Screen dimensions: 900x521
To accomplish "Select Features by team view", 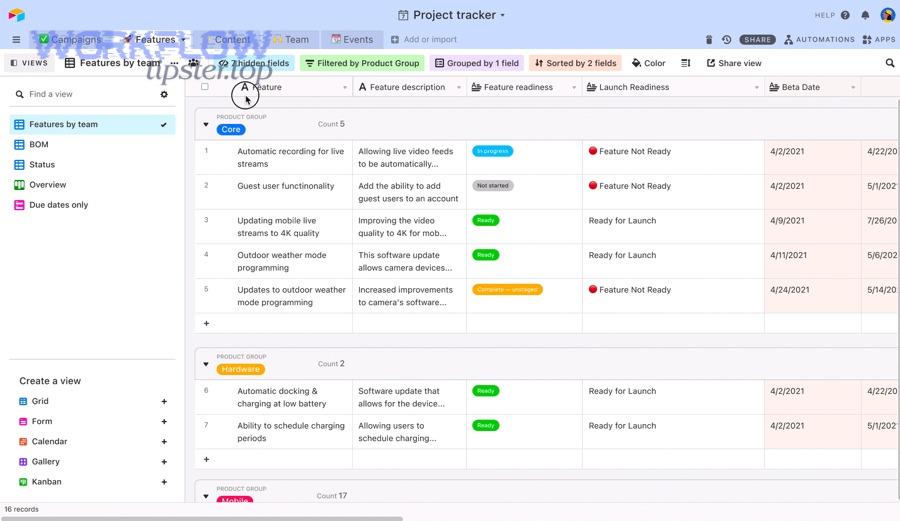I will [92, 125].
